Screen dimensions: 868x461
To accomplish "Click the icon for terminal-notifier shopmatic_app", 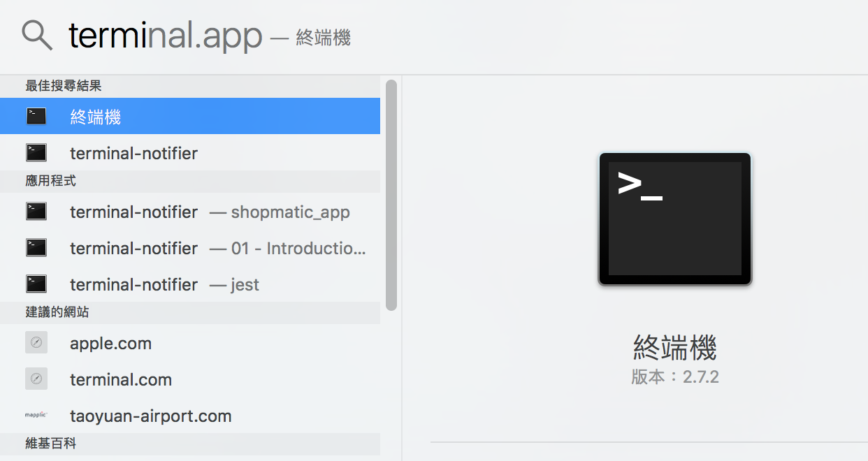I will click(36, 211).
